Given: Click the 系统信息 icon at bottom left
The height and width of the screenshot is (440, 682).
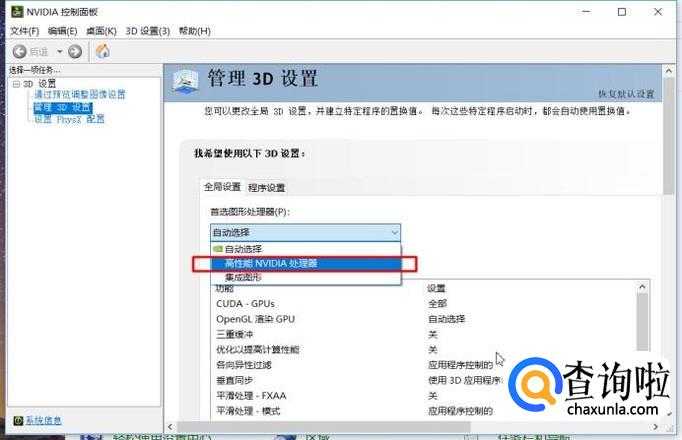Looking at the screenshot, I should [17, 421].
